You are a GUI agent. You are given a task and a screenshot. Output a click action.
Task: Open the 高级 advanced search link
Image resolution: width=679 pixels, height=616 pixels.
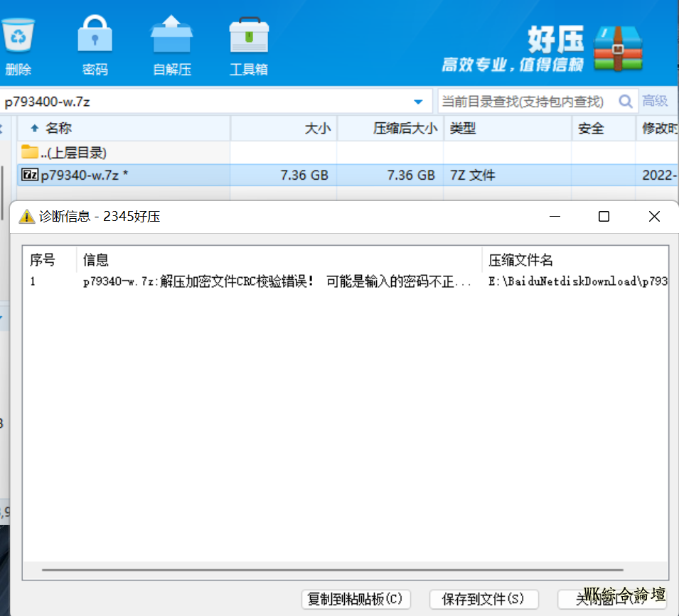(x=655, y=101)
